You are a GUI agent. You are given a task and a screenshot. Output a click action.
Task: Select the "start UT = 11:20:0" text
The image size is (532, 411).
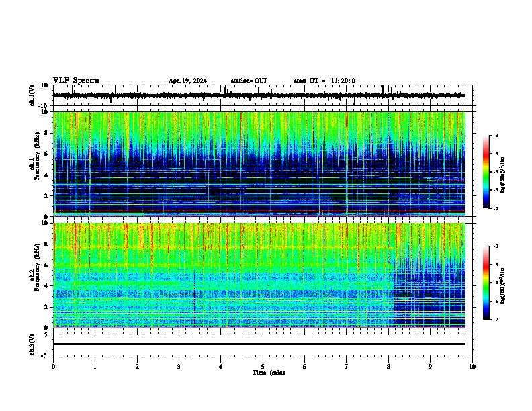pyautogui.click(x=324, y=81)
